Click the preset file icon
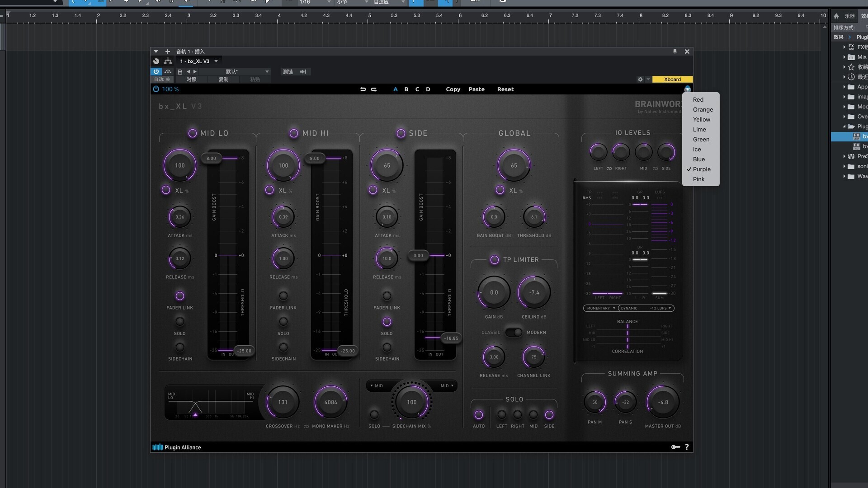 point(180,72)
